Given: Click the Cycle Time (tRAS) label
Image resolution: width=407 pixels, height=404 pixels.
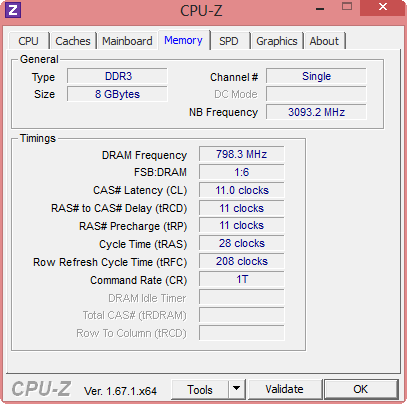Looking at the screenshot, I should [x=143, y=244].
